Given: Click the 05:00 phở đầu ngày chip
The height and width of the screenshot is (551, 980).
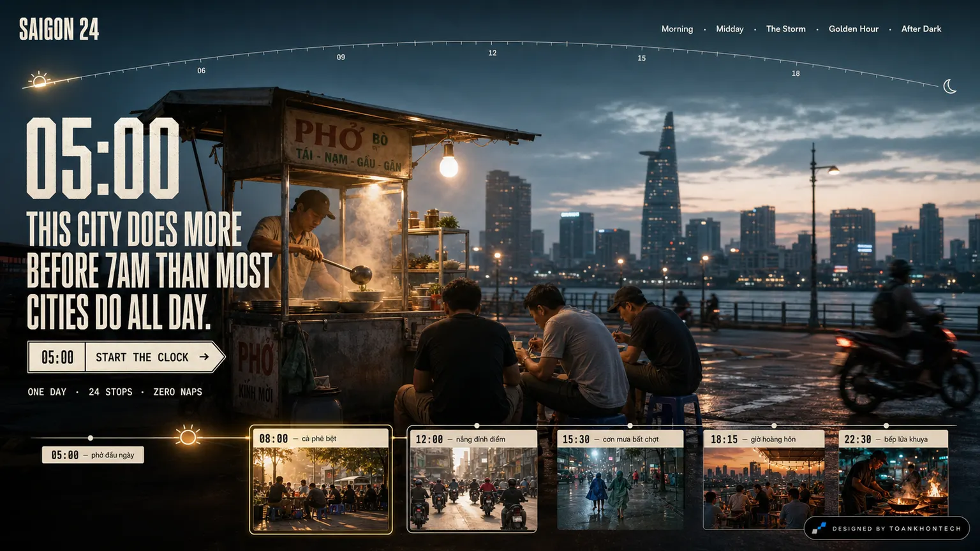Looking at the screenshot, I should pos(93,455).
